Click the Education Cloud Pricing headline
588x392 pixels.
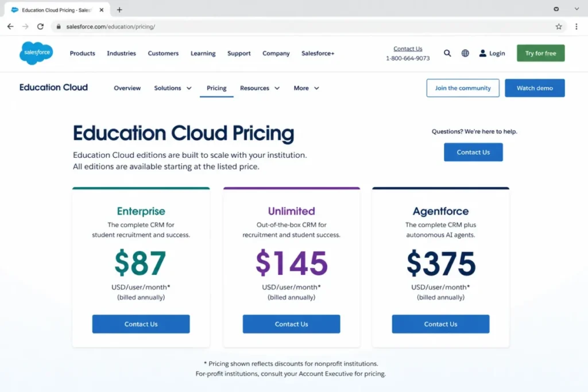183,133
